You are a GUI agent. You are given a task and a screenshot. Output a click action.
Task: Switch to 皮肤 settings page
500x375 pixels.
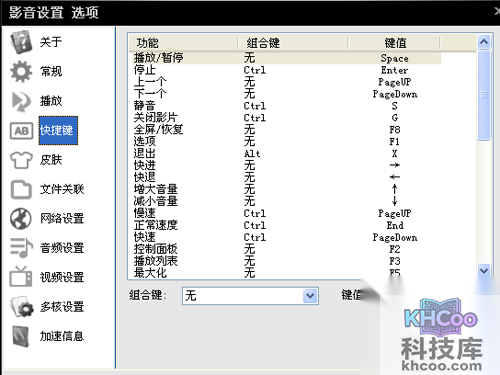[x=51, y=160]
